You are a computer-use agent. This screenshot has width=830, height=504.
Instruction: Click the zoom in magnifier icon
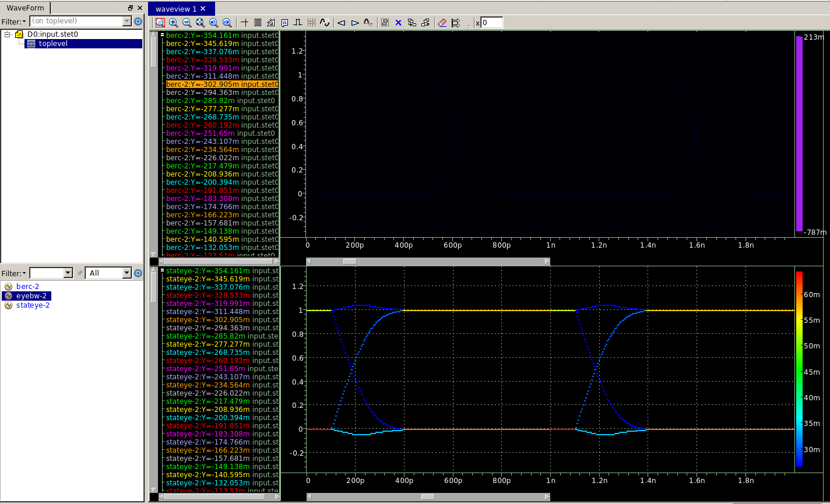[173, 23]
